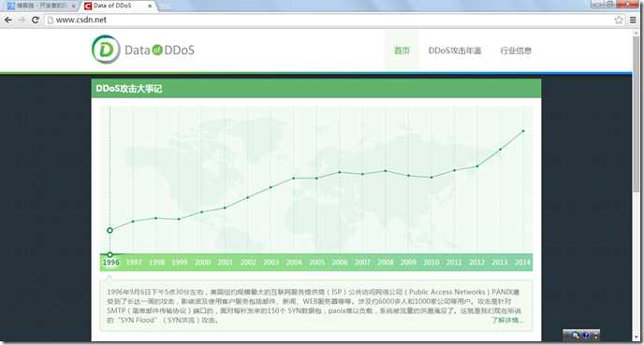Select year 1997 on the timeline

click(x=134, y=263)
